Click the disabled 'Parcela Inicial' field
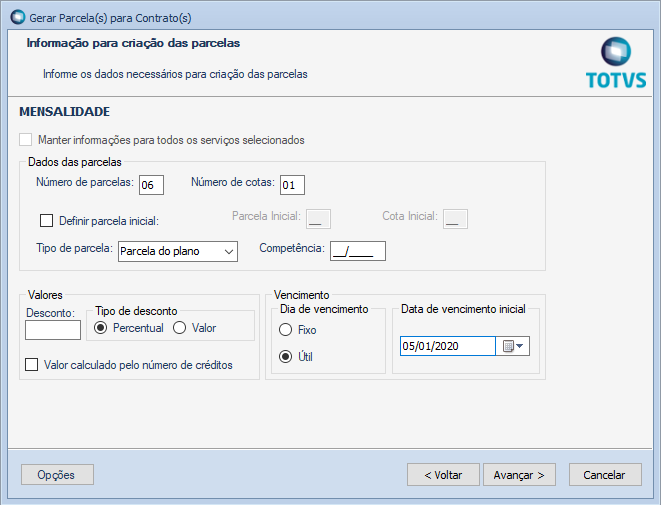 click(318, 219)
